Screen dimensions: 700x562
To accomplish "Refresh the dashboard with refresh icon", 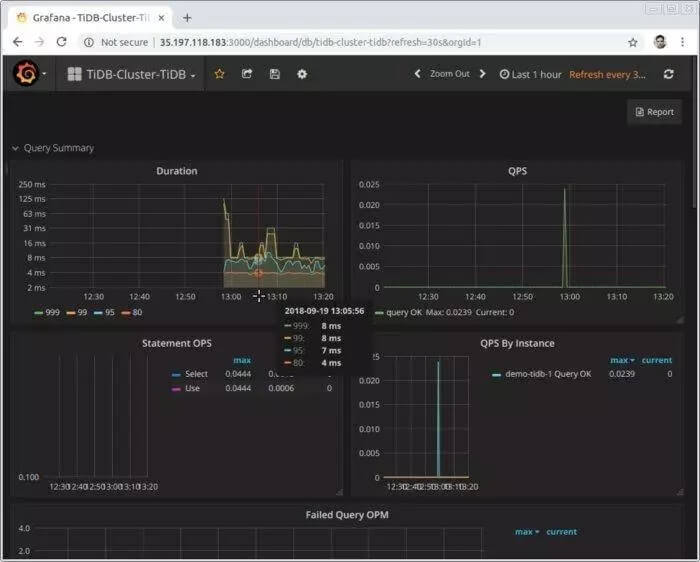I will pos(668,74).
